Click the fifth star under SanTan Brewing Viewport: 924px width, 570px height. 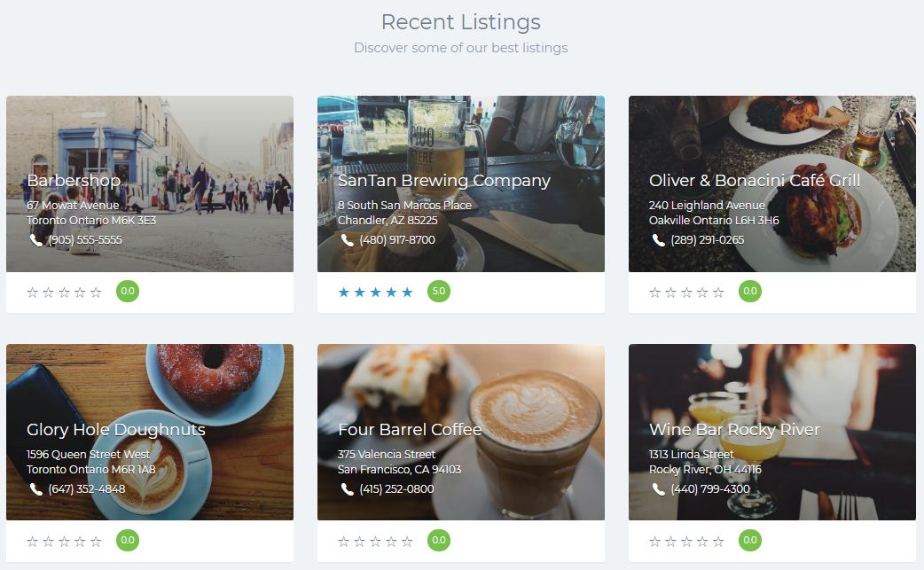point(408,293)
